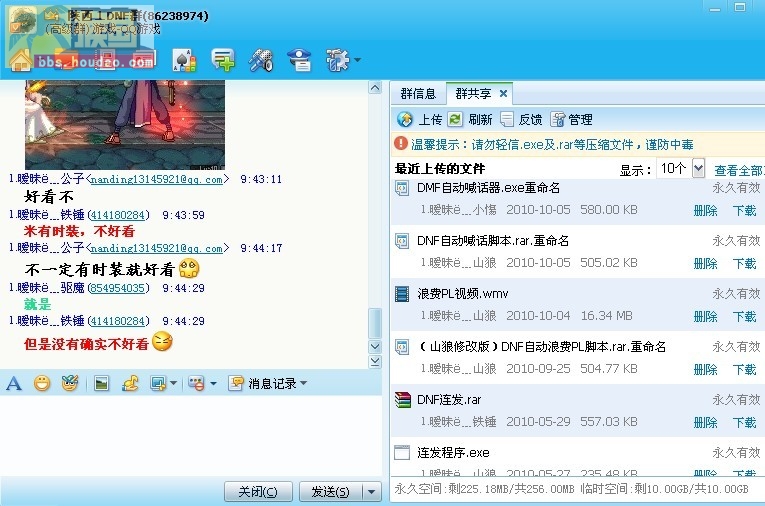Expand the gear settings dropdown arrow

(x=358, y=60)
